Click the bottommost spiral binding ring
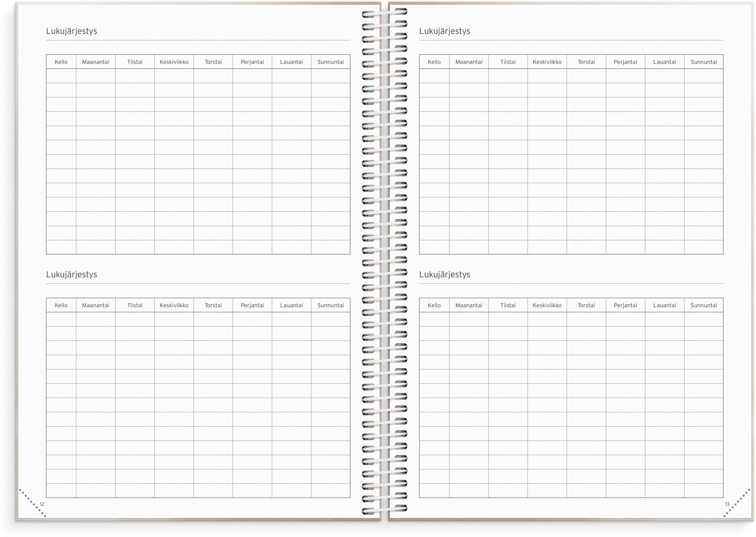 pos(384,510)
